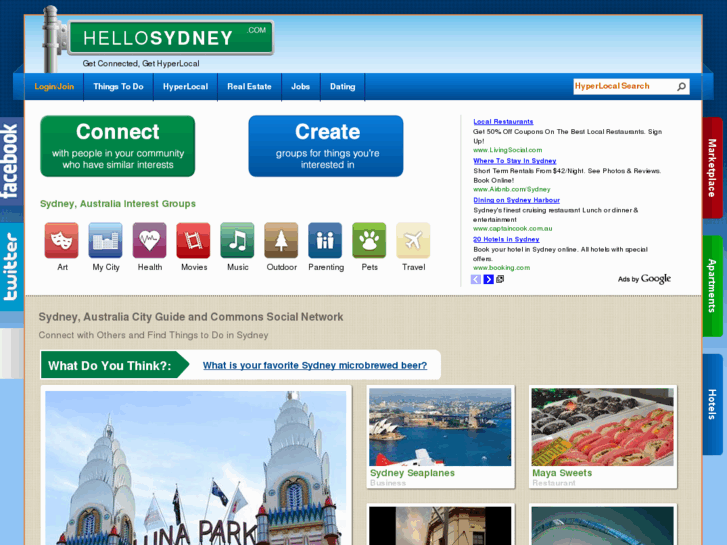This screenshot has height=545, width=727.
Task: Click the Travel label under the airplane icon
Action: coord(413,267)
